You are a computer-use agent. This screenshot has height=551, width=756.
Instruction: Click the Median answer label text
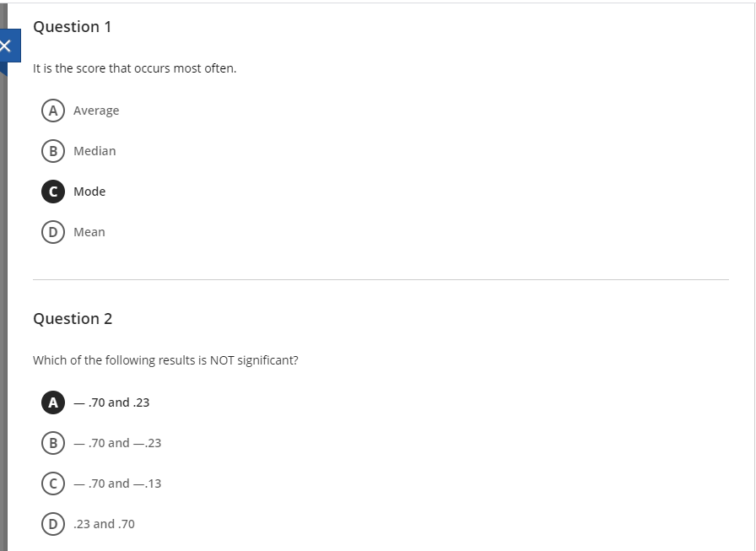(94, 150)
